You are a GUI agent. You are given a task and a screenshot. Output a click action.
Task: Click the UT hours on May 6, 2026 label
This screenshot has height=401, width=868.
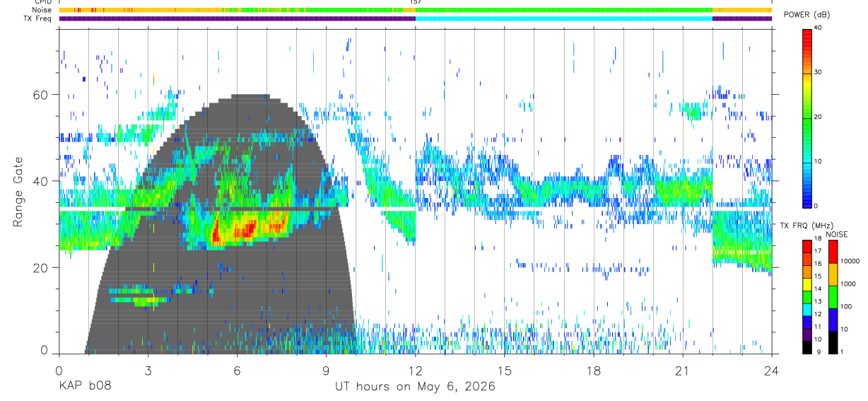click(x=415, y=387)
